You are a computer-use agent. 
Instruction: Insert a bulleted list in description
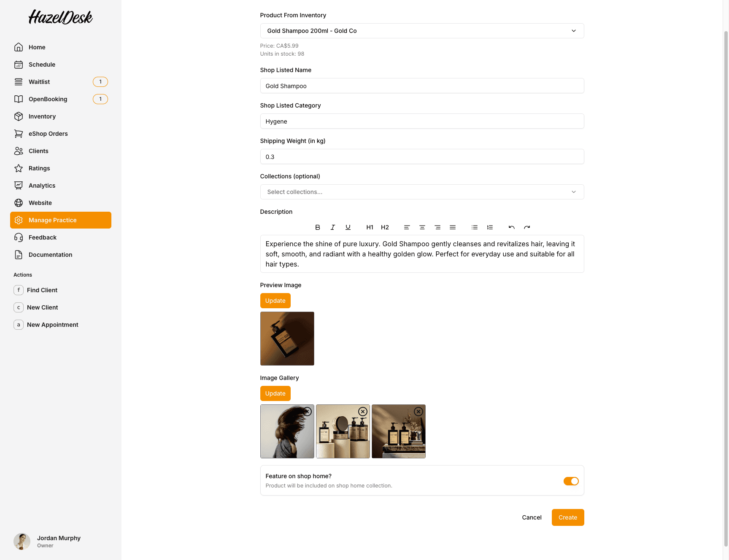(475, 227)
